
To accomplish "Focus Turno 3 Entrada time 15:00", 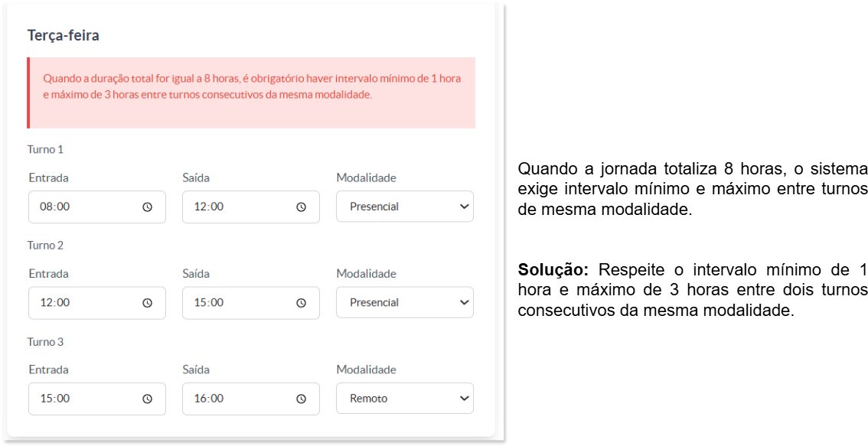I will coord(97,399).
